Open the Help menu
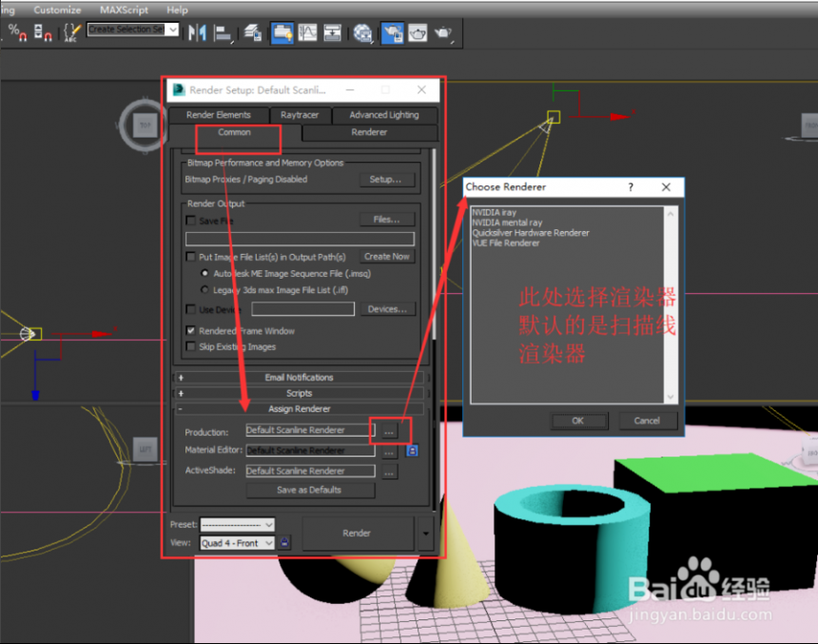Screen dimensions: 818x644 point(177,10)
